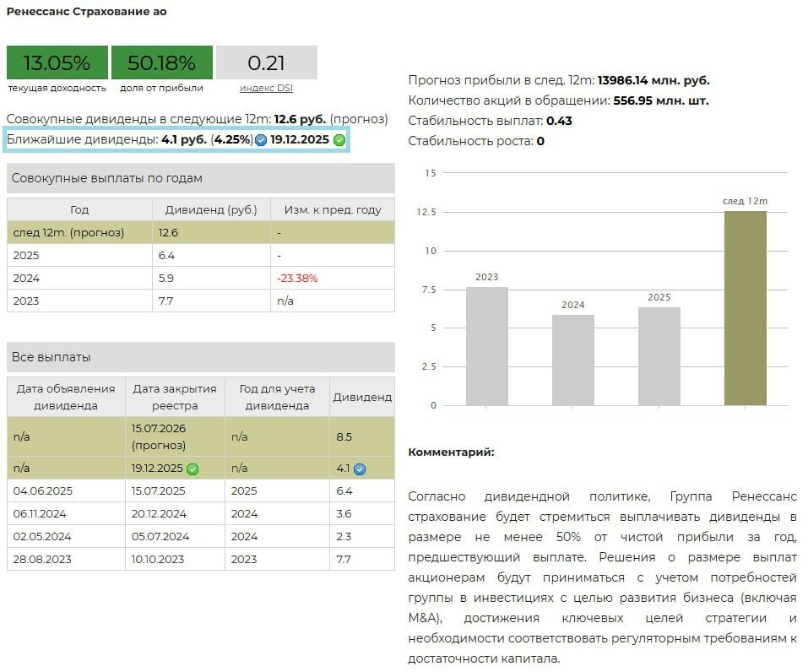This screenshot has height=672, width=808.
Task: Click the Дата объявления дивиденда column header
Action: click(66, 397)
